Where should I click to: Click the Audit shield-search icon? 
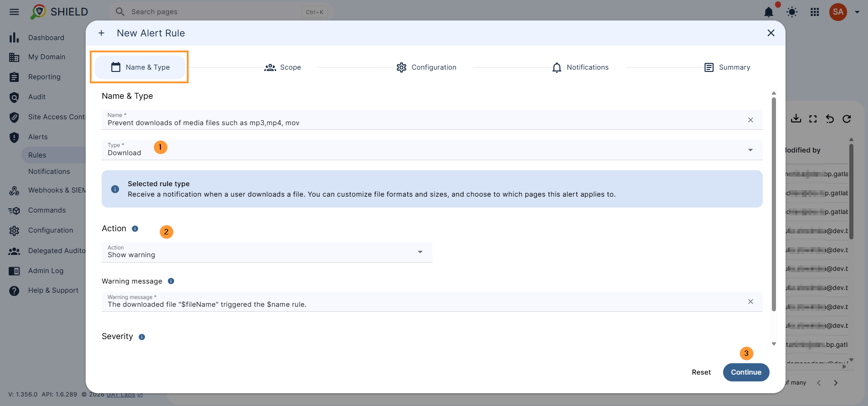[x=14, y=97]
